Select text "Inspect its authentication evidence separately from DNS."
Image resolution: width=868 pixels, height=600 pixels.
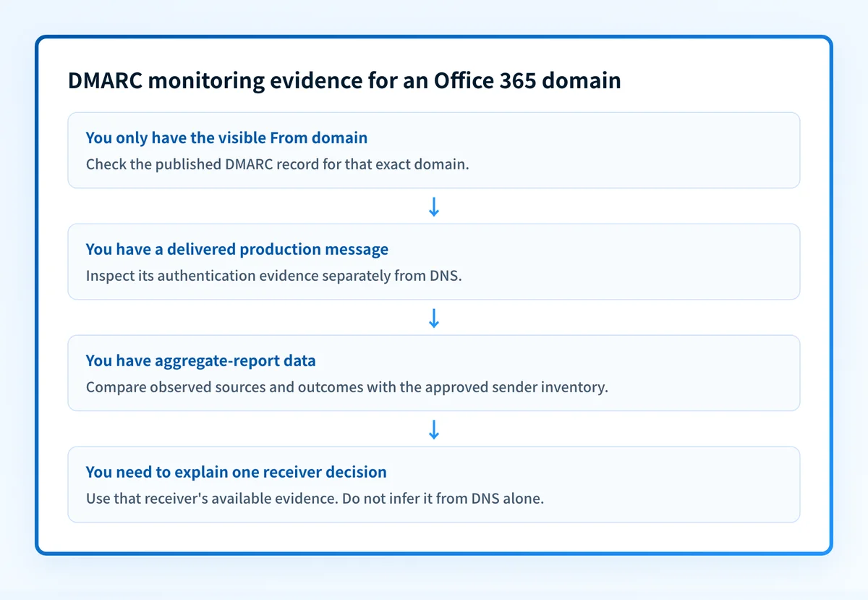coord(273,275)
